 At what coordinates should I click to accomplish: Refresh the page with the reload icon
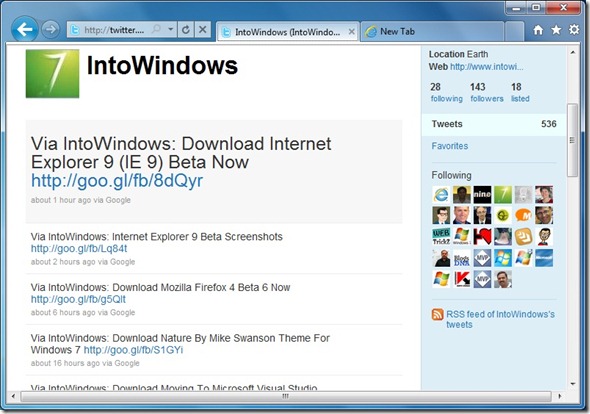point(186,29)
